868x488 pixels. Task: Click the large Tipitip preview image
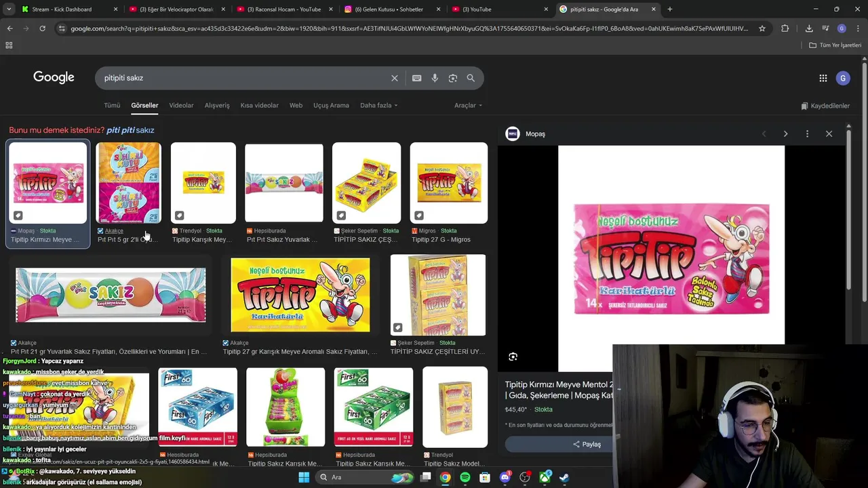coord(671,259)
